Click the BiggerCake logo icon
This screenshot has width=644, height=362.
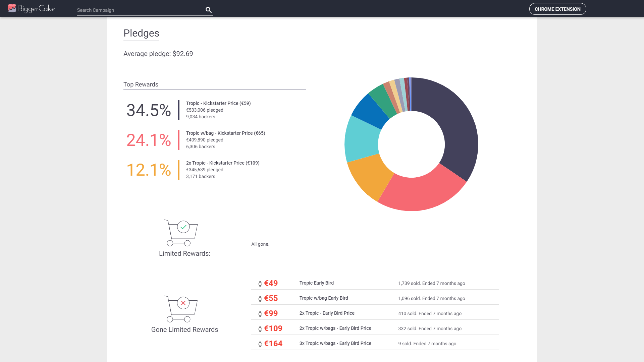pos(12,8)
